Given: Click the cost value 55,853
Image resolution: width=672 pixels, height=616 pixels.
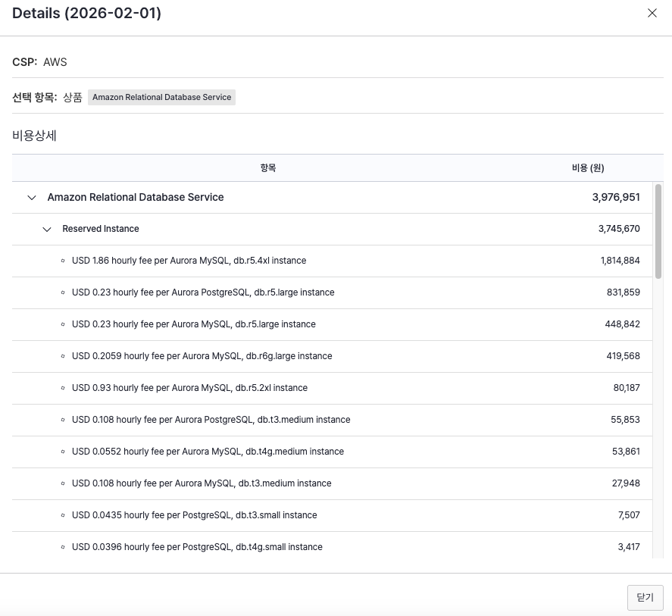Looking at the screenshot, I should coord(625,420).
